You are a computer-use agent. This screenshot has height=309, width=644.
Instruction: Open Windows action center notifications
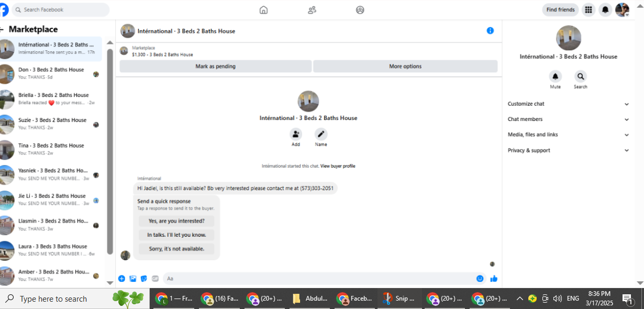click(628, 299)
